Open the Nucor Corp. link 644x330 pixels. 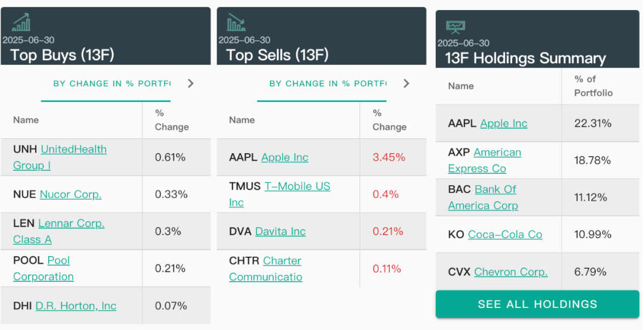[70, 194]
